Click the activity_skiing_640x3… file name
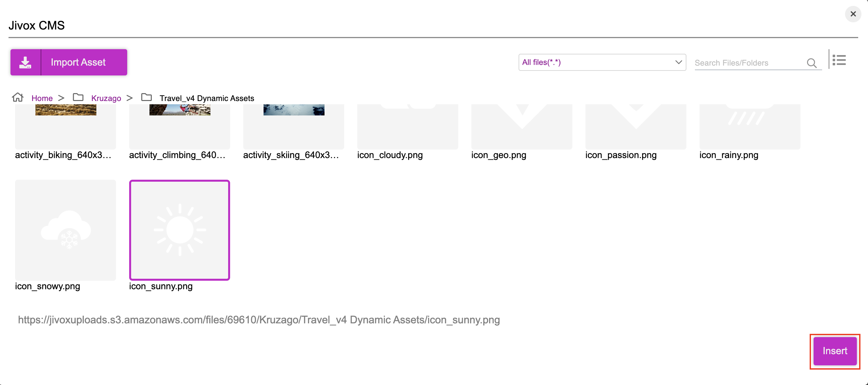 [291, 155]
